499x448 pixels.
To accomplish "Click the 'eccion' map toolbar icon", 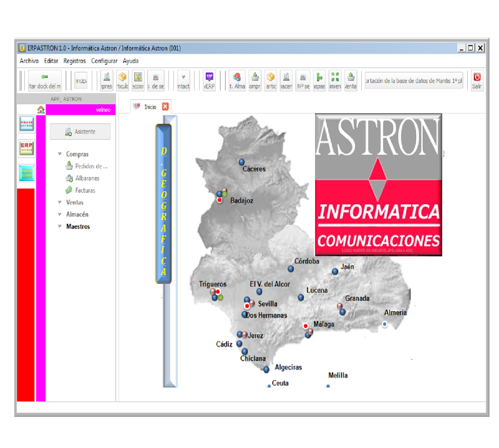I will 138,80.
